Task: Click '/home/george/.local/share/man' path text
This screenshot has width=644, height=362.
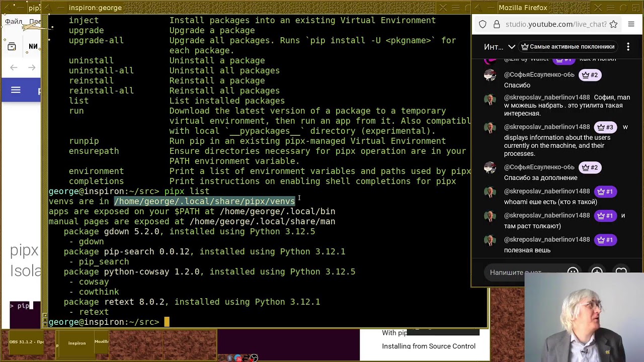Action: (262, 221)
